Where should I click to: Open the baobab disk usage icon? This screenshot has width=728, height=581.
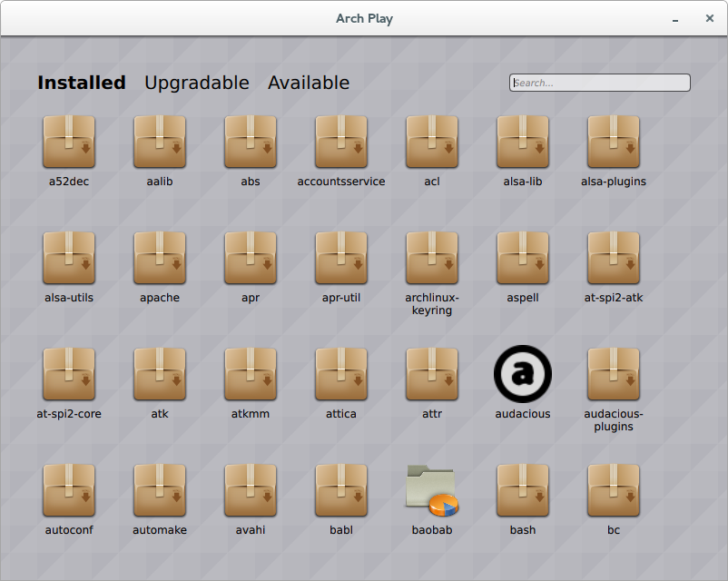[x=432, y=490]
